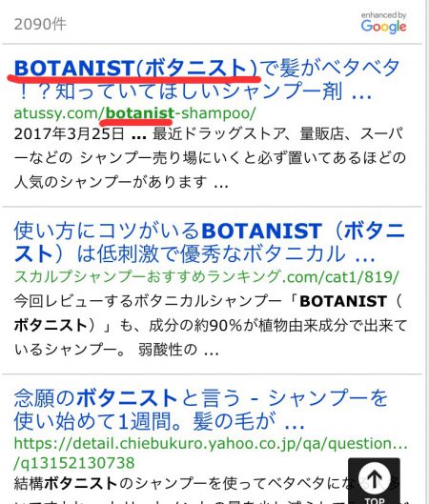Click the 2017年3月25日 date in first snippet
The width and height of the screenshot is (429, 504).
coord(70,133)
